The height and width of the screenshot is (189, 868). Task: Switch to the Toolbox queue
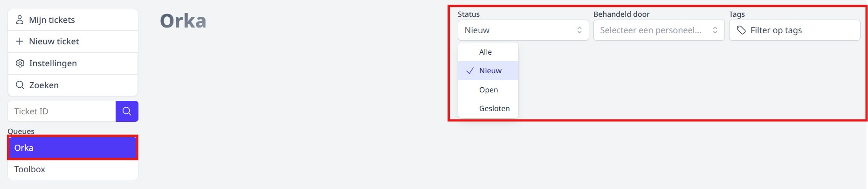[73, 169]
